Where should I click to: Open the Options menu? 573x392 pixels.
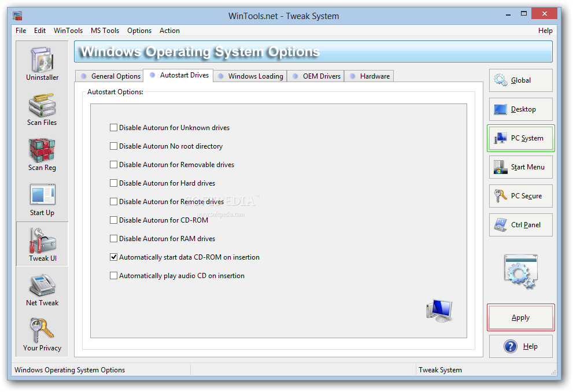(139, 31)
